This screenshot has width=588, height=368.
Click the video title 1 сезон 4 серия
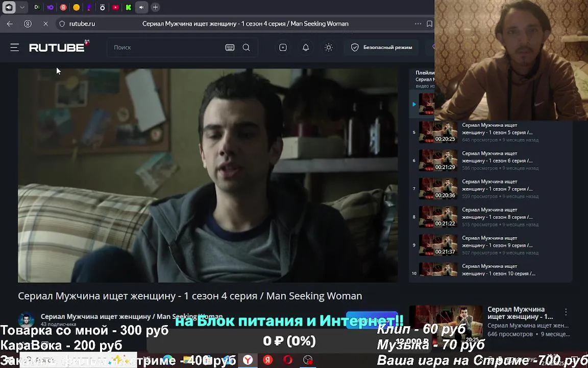(x=190, y=296)
